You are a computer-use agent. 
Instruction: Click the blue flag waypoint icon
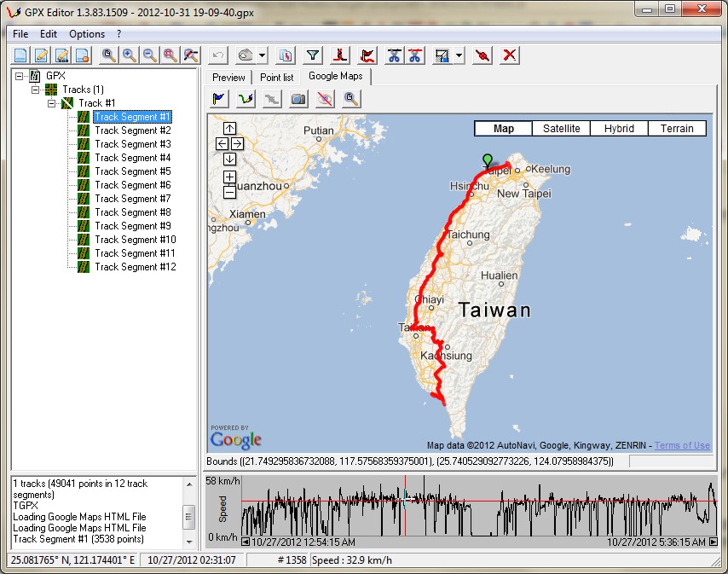pyautogui.click(x=218, y=99)
